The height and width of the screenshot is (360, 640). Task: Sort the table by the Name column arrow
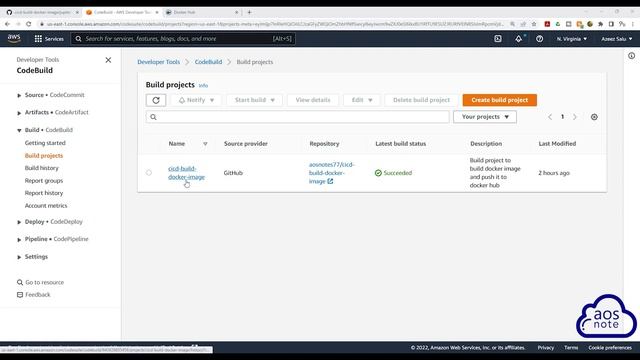tap(205, 144)
